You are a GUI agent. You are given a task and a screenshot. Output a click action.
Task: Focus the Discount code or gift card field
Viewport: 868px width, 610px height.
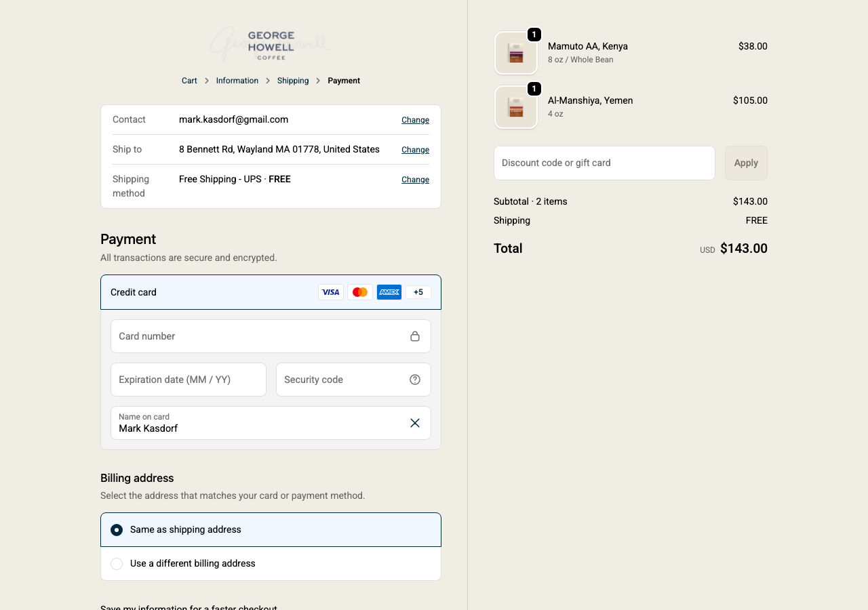tap(604, 163)
